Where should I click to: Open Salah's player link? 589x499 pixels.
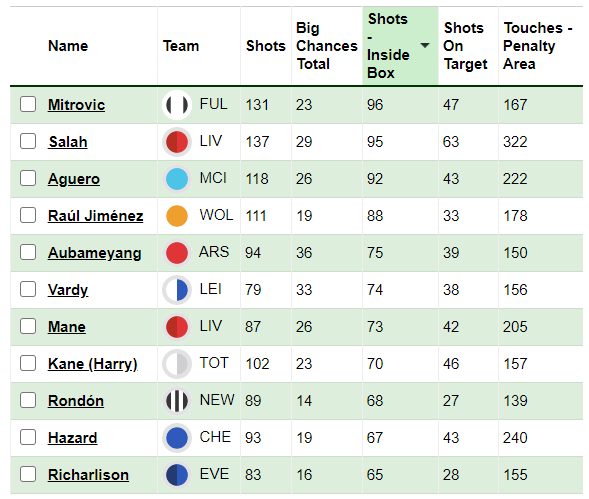pos(68,142)
